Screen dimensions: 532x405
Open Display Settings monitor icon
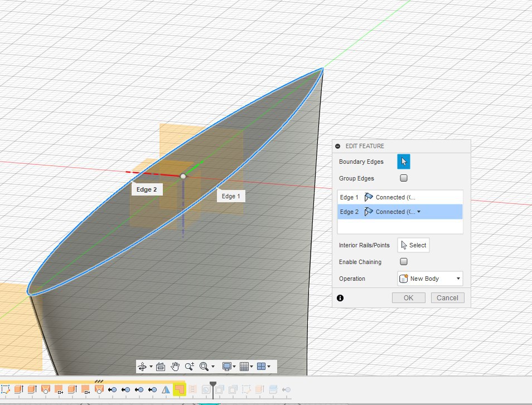(226, 367)
